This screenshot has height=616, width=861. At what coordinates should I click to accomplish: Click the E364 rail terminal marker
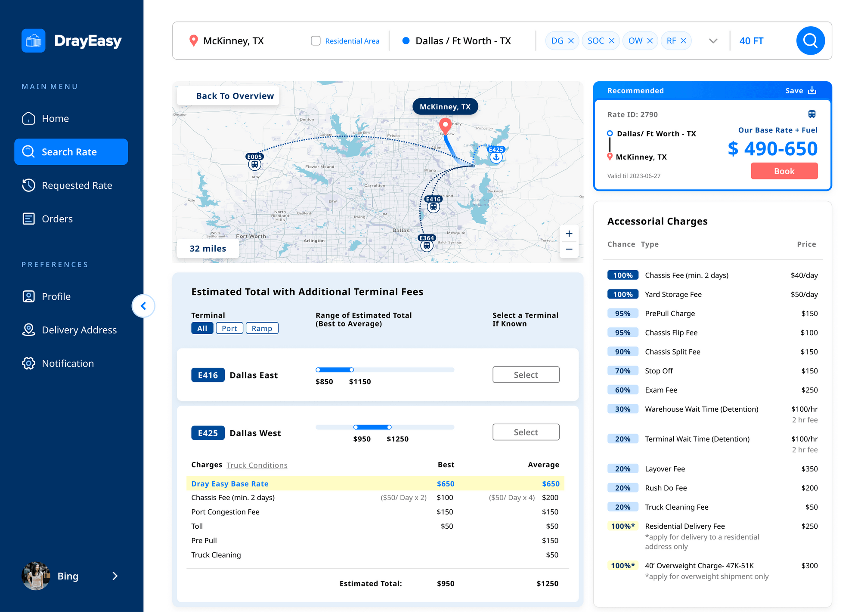[x=427, y=246]
